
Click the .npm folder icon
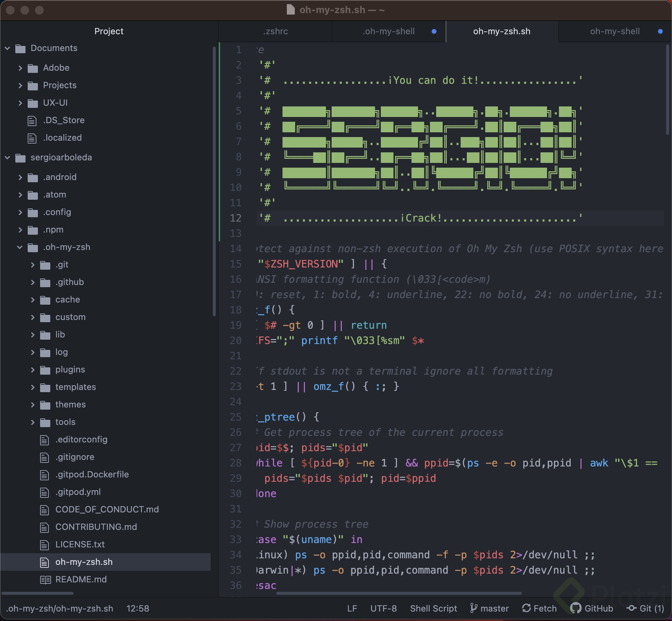(x=33, y=230)
